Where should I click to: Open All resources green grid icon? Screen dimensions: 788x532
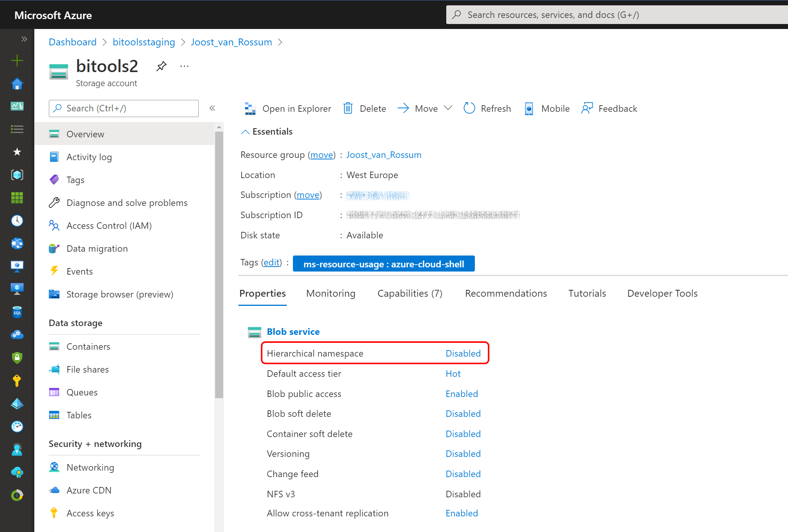pyautogui.click(x=17, y=198)
